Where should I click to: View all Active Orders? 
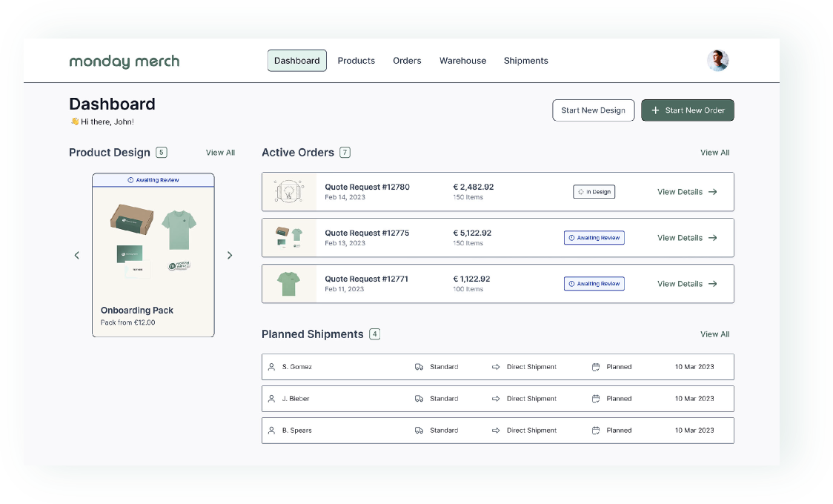pyautogui.click(x=714, y=153)
